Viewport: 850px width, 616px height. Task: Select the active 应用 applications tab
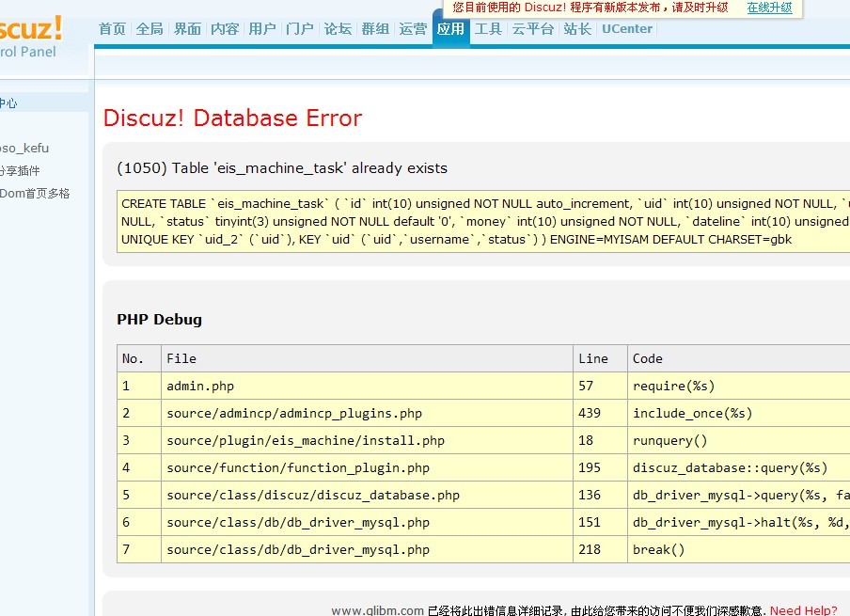click(450, 28)
